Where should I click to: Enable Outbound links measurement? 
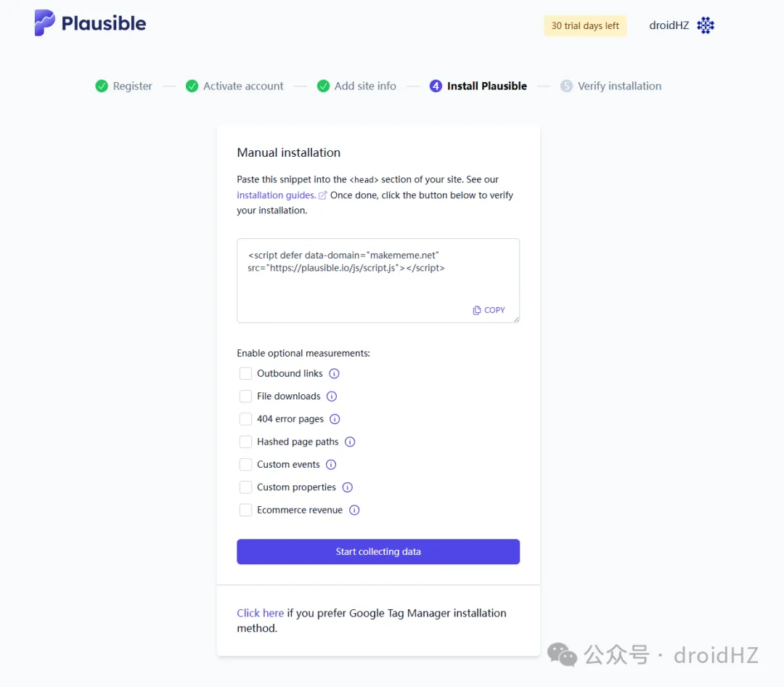[245, 373]
